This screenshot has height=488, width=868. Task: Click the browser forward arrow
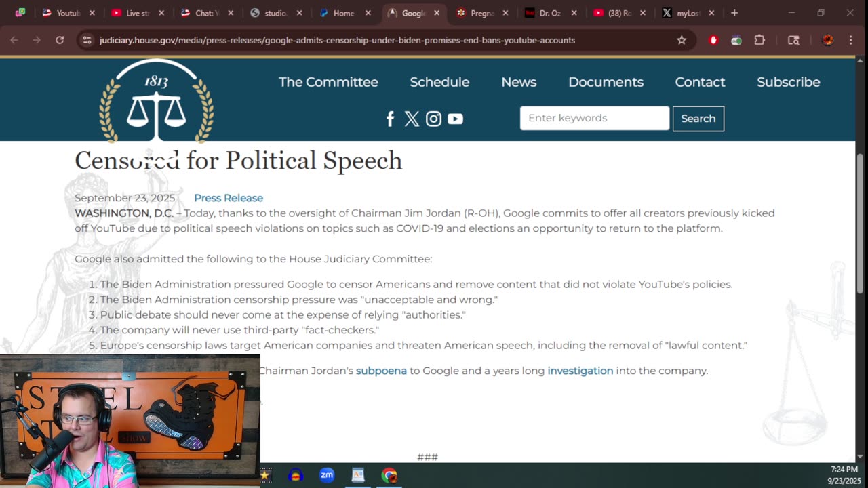coord(37,40)
